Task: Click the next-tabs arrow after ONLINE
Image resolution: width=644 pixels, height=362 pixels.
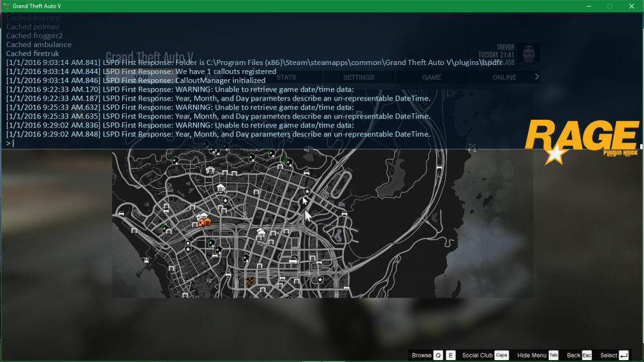Action: (537, 77)
